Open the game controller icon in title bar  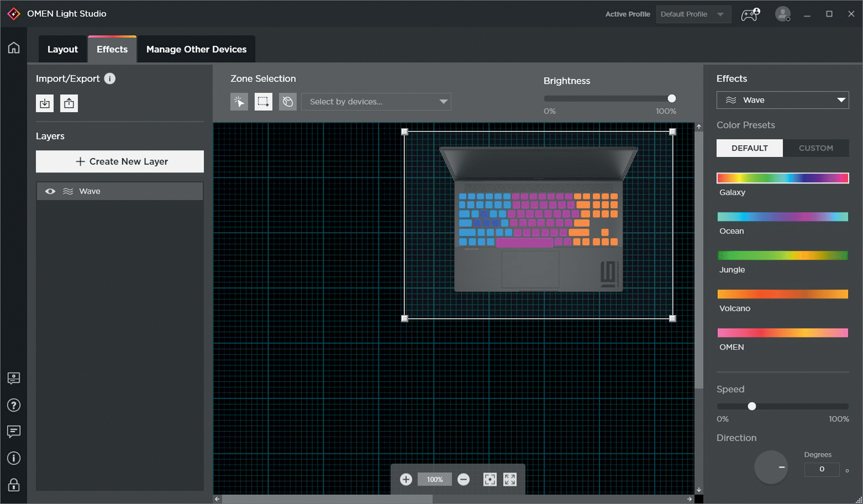[750, 14]
